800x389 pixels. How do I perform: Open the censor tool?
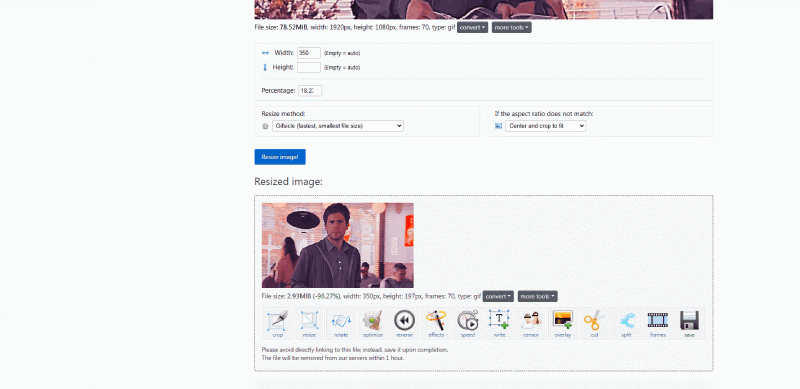pyautogui.click(x=531, y=324)
